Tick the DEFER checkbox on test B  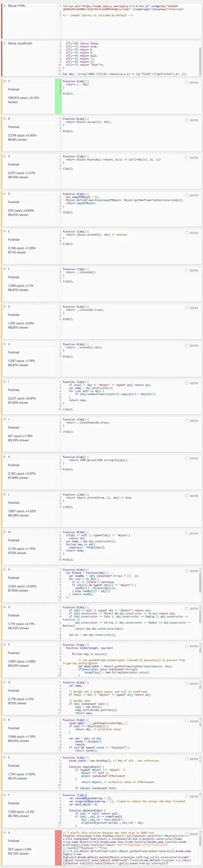186,120
